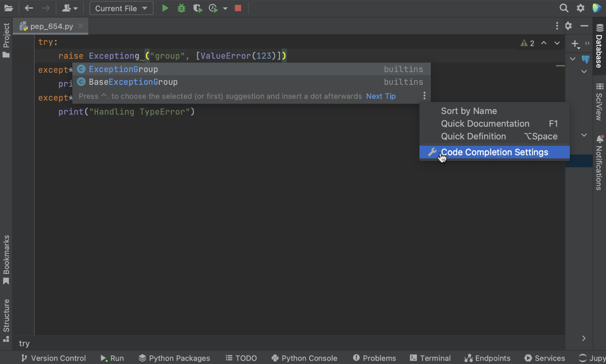Show the Notifications panel

(599, 163)
